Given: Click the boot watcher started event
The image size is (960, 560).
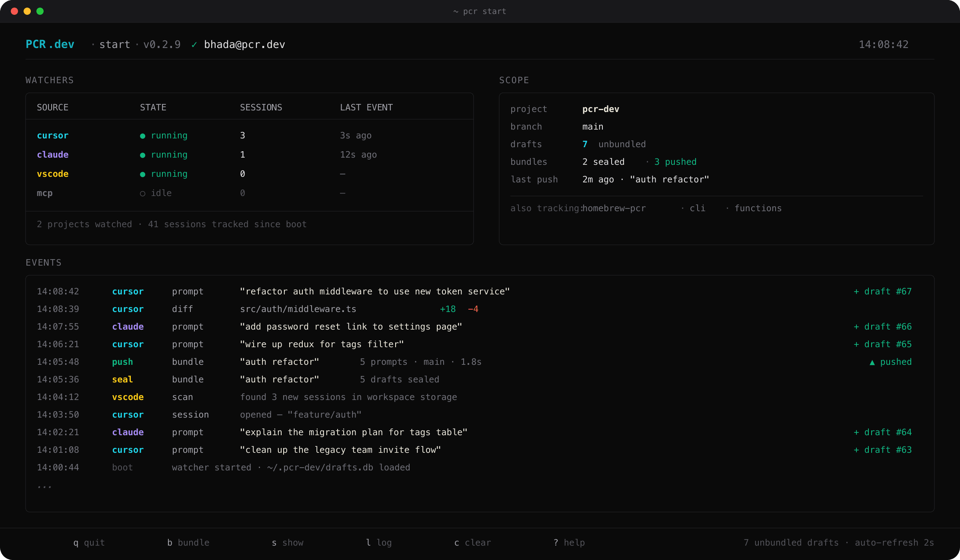Looking at the screenshot, I should (291, 468).
